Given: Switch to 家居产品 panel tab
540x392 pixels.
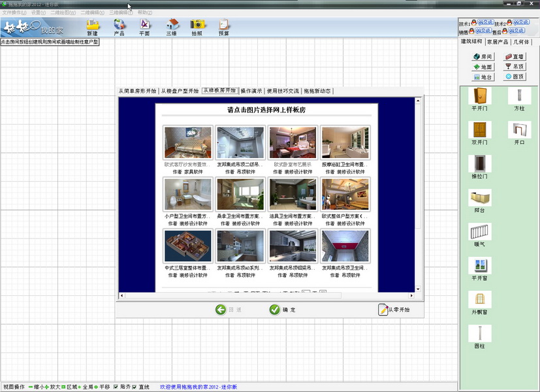Looking at the screenshot, I should click(x=498, y=42).
